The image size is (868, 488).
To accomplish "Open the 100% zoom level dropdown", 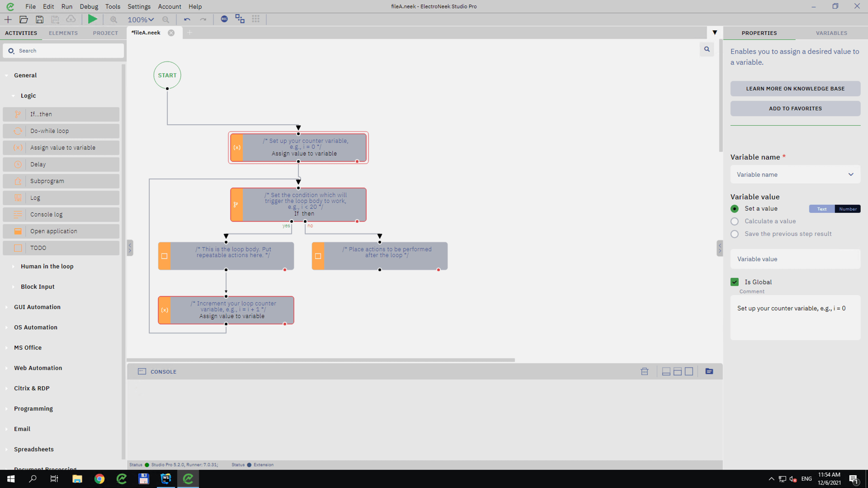I will (x=141, y=19).
